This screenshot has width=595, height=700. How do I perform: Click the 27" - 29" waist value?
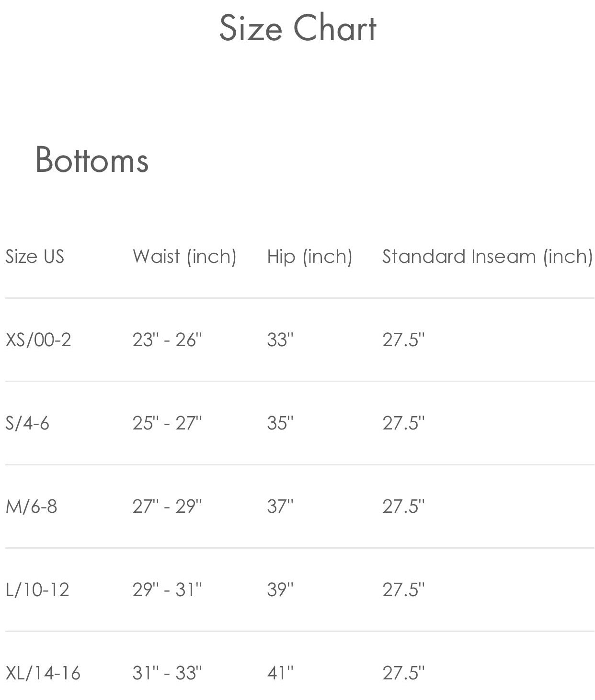tap(167, 507)
